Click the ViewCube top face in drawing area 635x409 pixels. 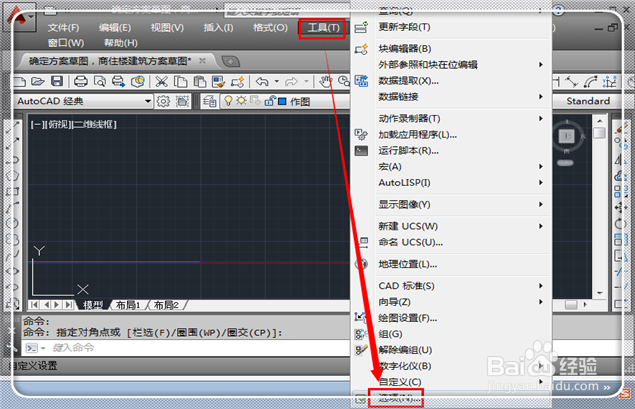(567, 136)
